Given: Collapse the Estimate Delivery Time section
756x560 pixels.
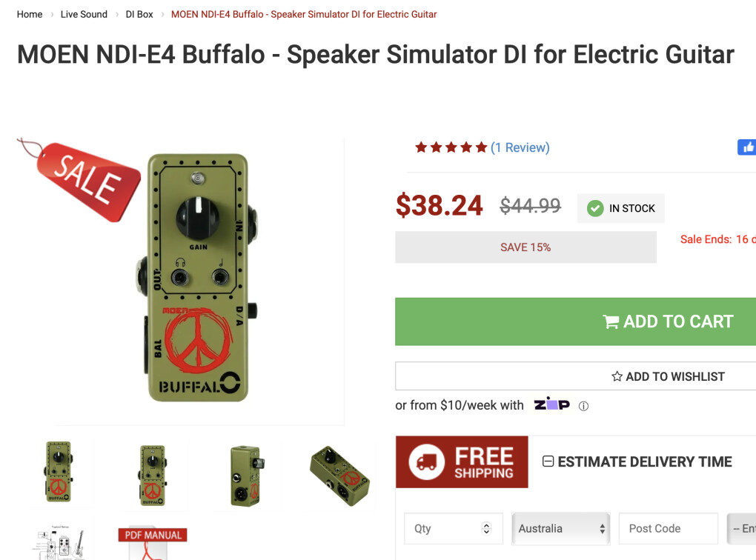Looking at the screenshot, I should (548, 461).
